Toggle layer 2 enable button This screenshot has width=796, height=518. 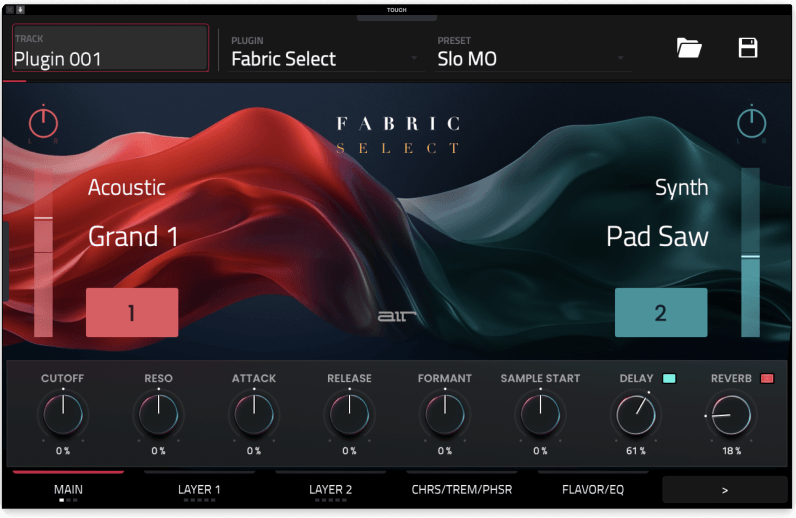[660, 313]
